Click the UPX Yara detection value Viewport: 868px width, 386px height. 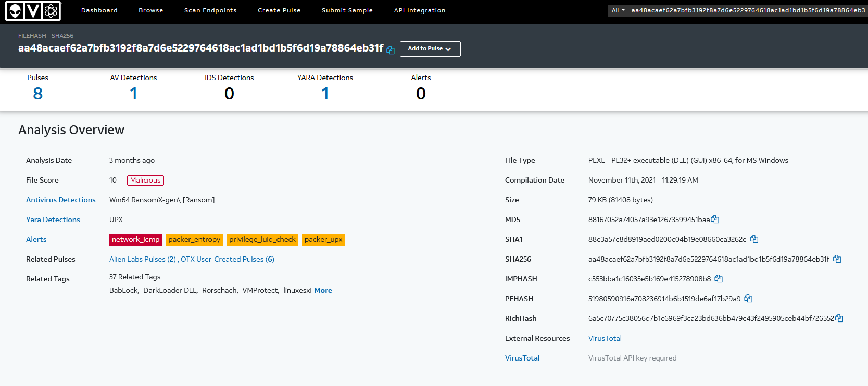click(116, 220)
